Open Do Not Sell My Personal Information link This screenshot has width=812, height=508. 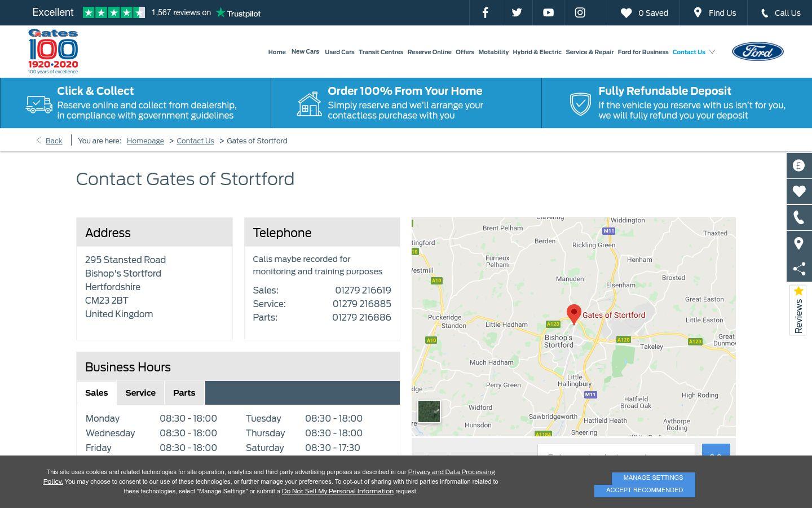point(338,491)
